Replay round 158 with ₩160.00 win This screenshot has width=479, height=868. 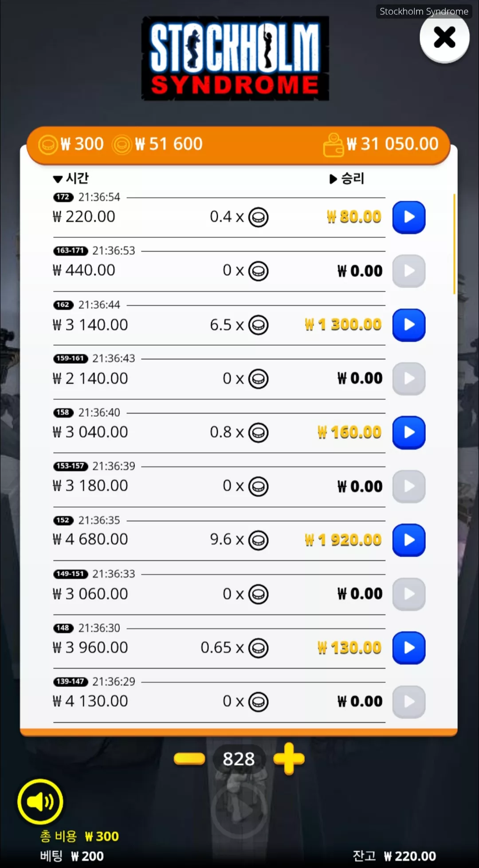click(x=408, y=433)
